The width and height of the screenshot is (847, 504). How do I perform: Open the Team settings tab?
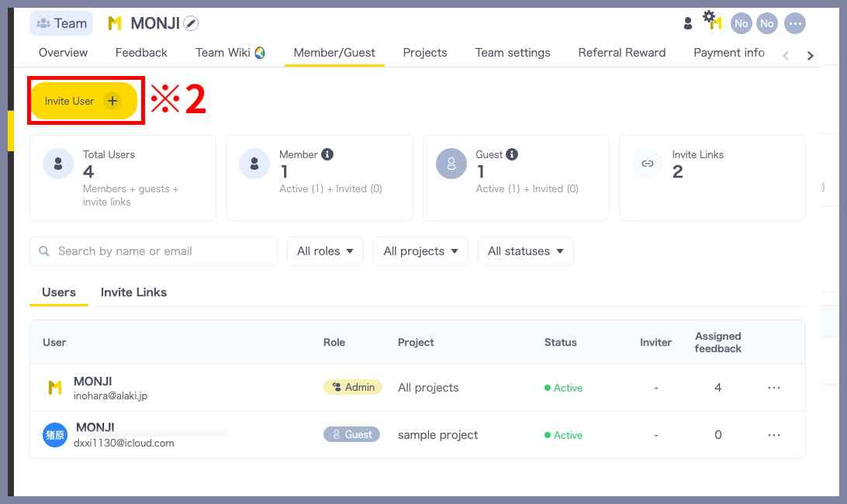click(513, 53)
